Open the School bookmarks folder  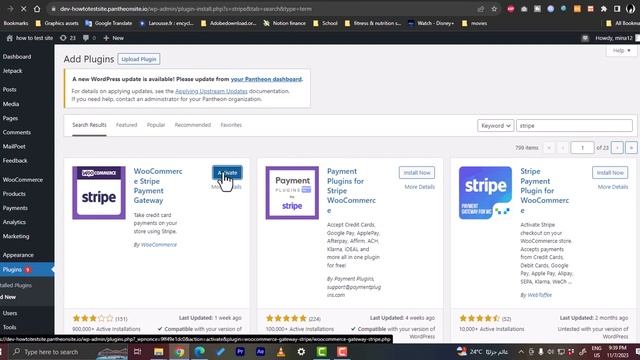(325, 23)
